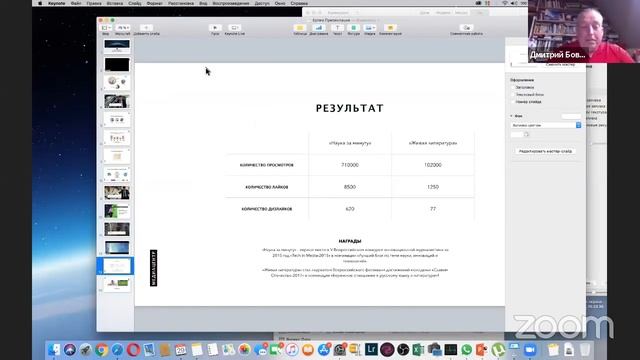Screen dimensions: 640x360
Task: Open Google Chrome from the Dock
Action: [102, 350]
